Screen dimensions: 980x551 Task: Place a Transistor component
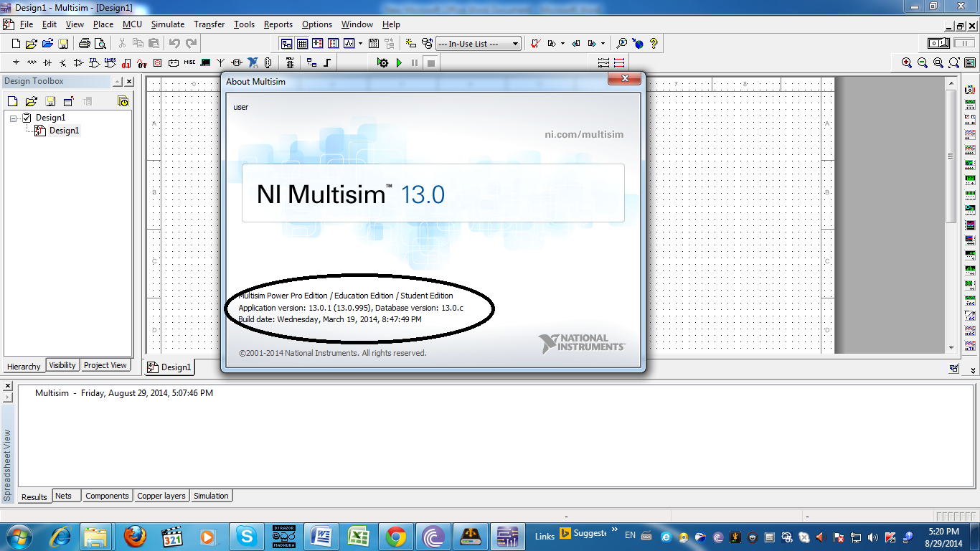(x=63, y=63)
